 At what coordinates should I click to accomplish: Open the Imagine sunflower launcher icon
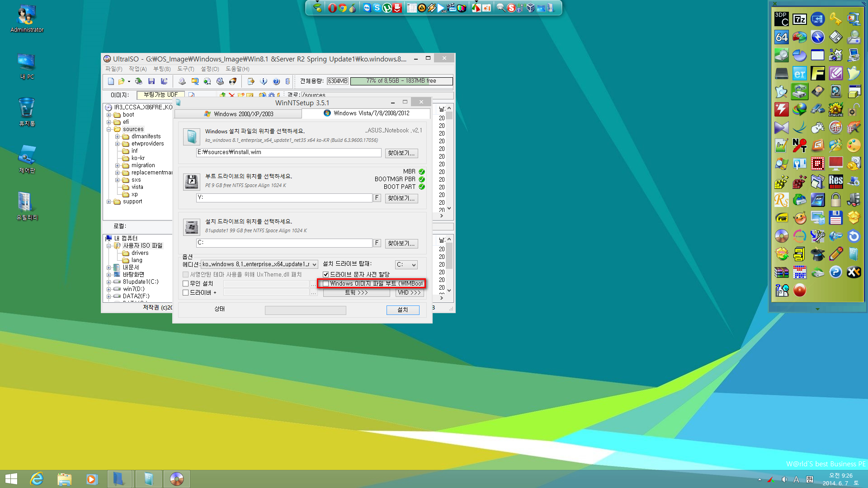coord(836,109)
